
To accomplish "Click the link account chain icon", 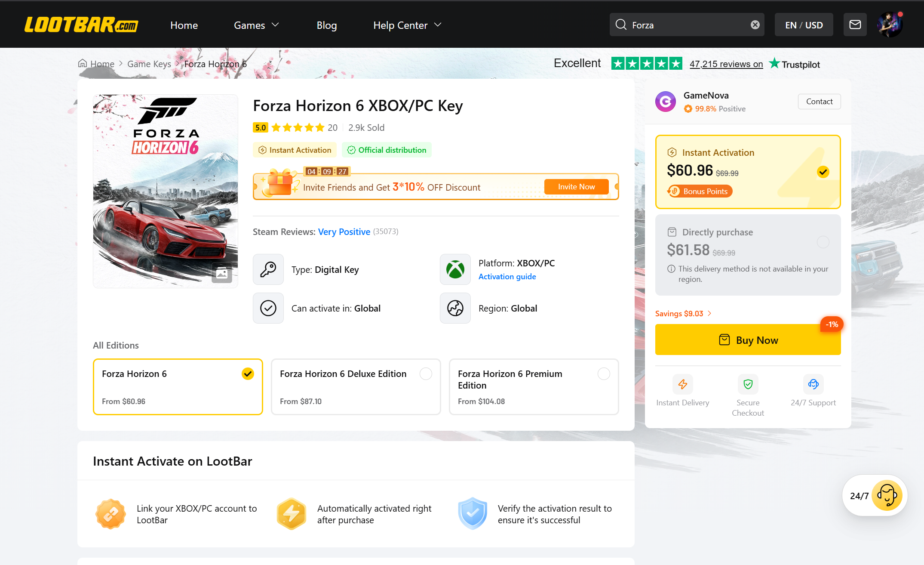I will tap(111, 514).
